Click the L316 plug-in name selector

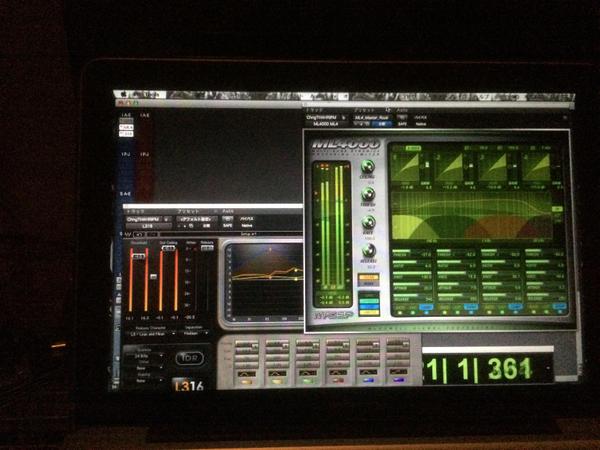148,226
